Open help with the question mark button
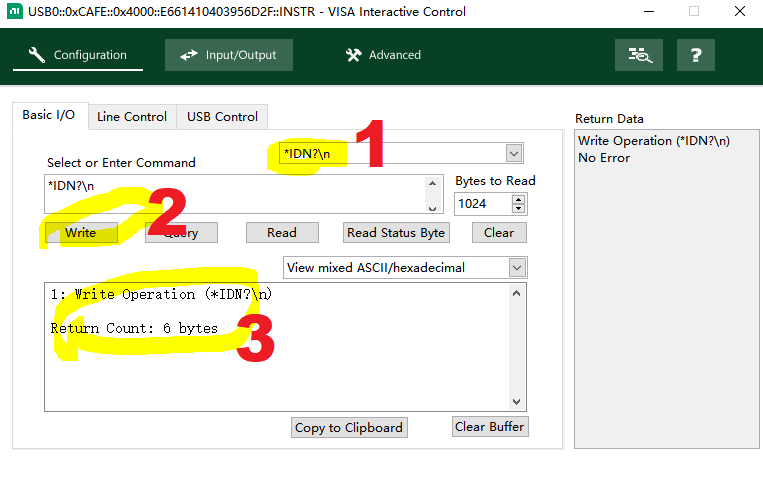This screenshot has width=763, height=484. [x=696, y=55]
